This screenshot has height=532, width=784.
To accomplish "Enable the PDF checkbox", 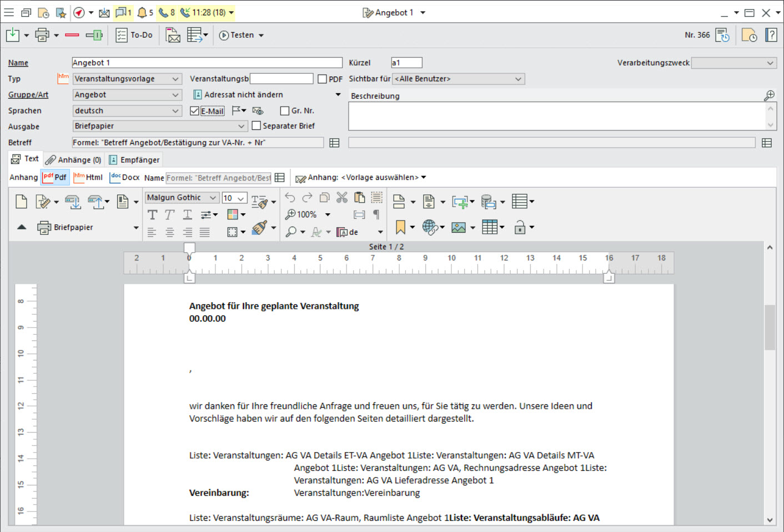I will [x=322, y=79].
